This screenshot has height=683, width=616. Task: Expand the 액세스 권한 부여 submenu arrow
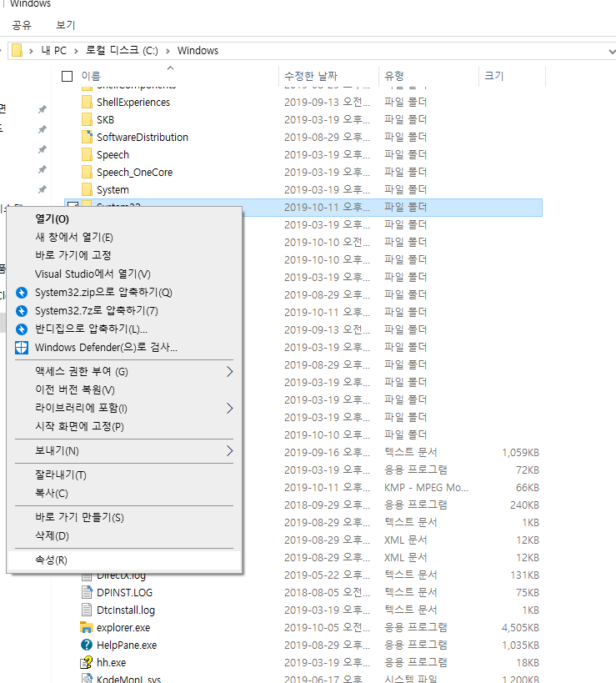(x=229, y=372)
